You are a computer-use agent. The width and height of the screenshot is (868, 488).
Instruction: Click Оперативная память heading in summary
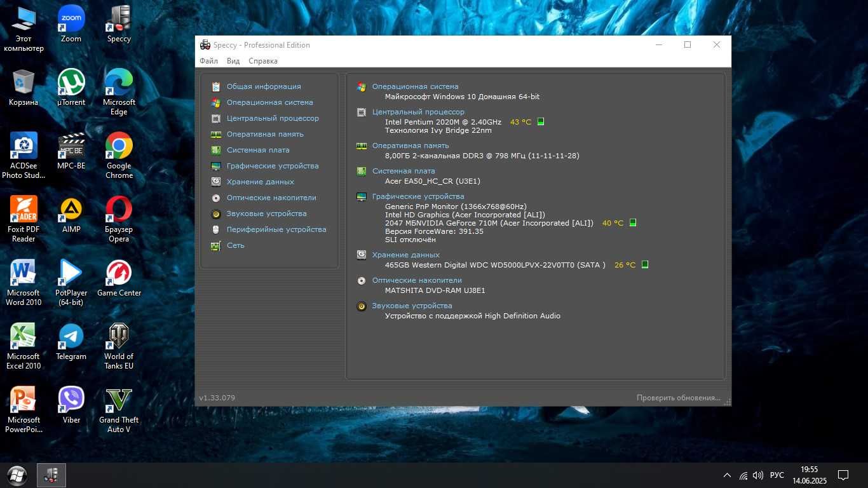point(410,146)
